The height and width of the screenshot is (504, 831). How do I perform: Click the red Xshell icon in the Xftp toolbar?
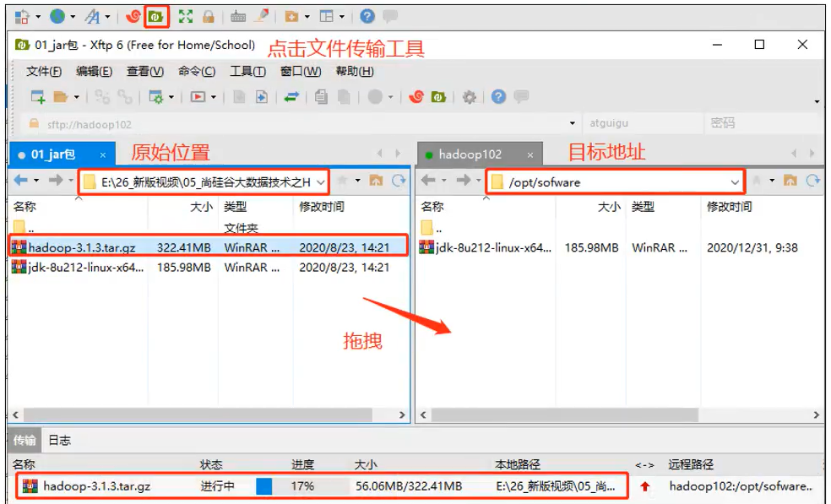click(416, 96)
